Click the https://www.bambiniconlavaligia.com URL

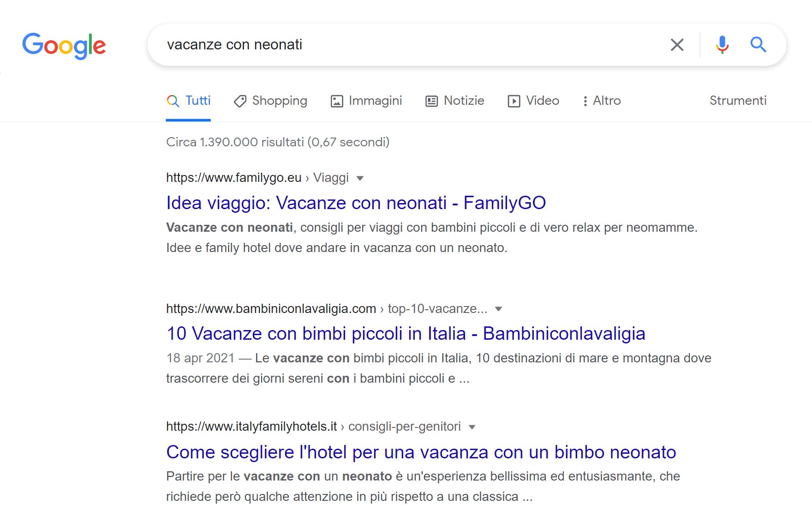(271, 309)
